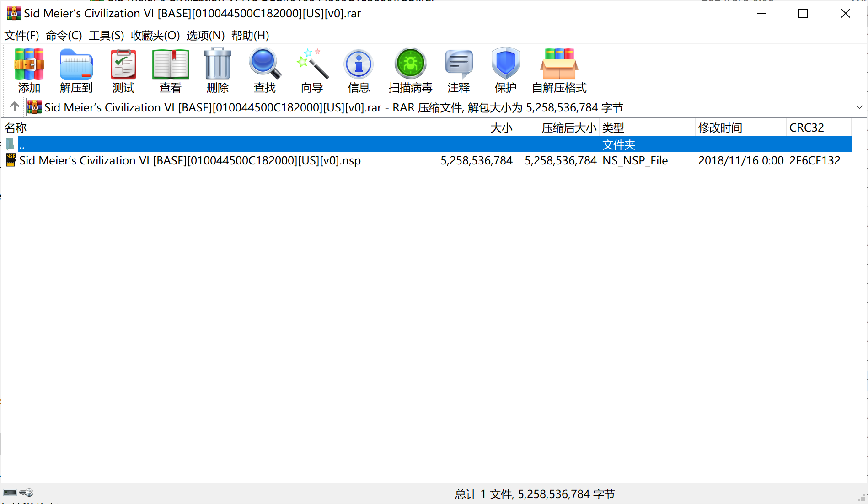Open the Find (查找) magnifier tool

click(x=265, y=70)
